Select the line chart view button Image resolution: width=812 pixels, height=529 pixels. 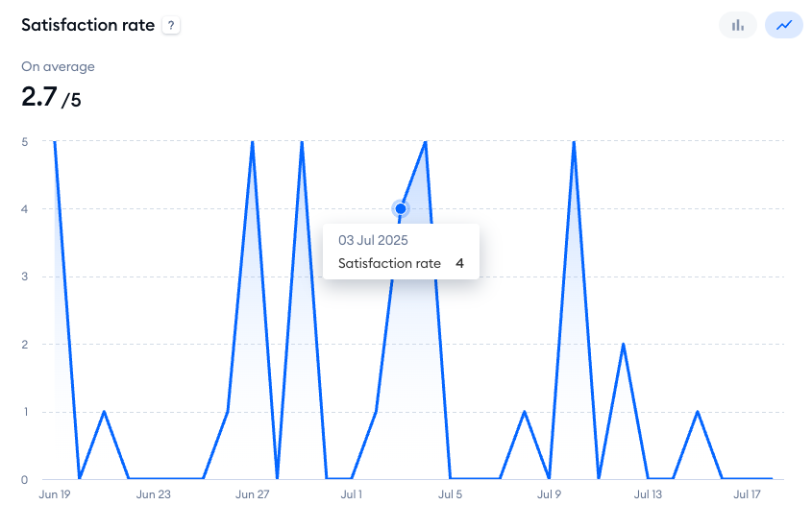[x=784, y=25]
